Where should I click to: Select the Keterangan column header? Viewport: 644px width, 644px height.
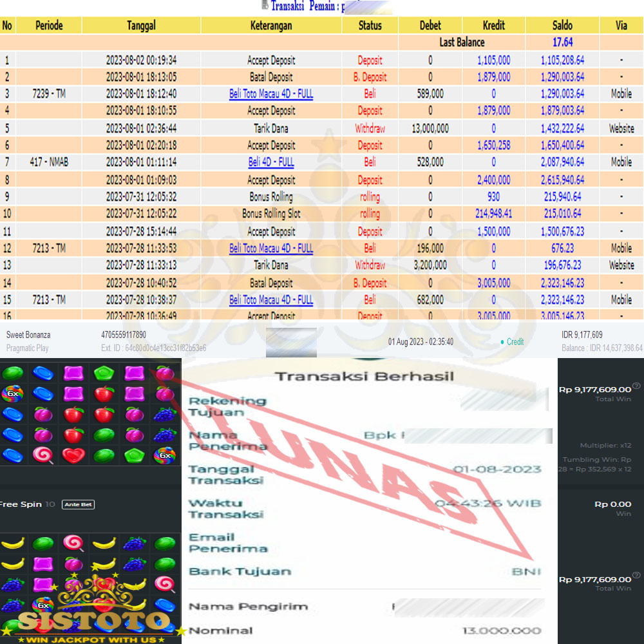tap(271, 26)
